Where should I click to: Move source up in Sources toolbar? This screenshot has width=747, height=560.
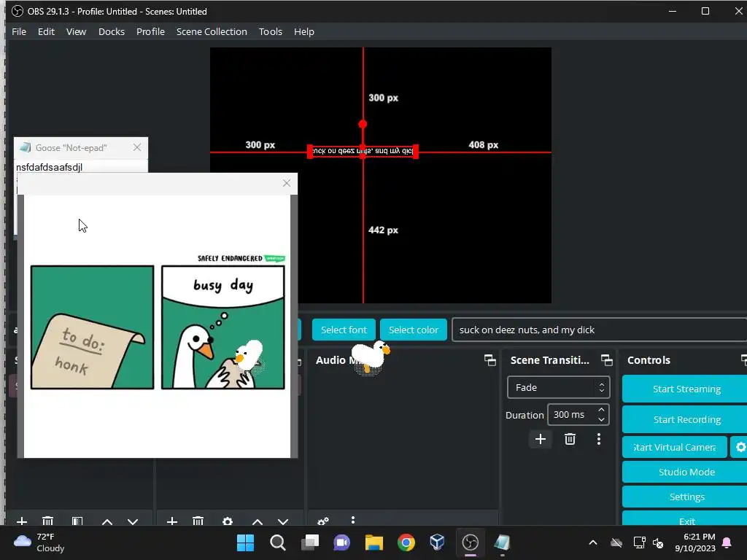(x=258, y=522)
